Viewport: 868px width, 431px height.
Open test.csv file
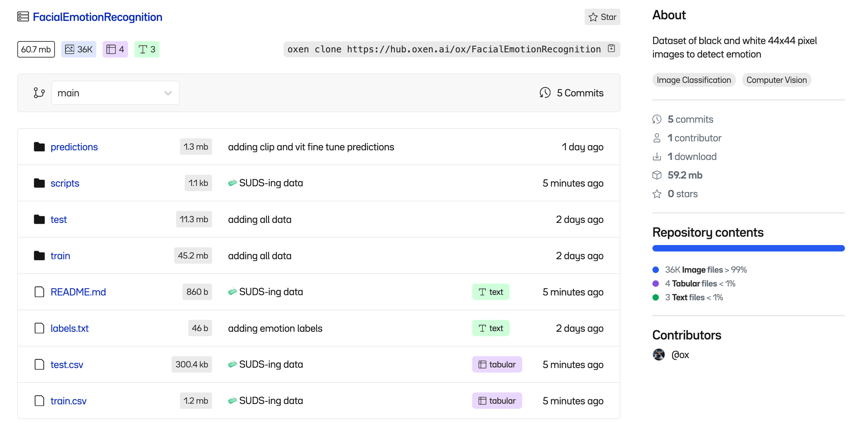click(x=67, y=365)
